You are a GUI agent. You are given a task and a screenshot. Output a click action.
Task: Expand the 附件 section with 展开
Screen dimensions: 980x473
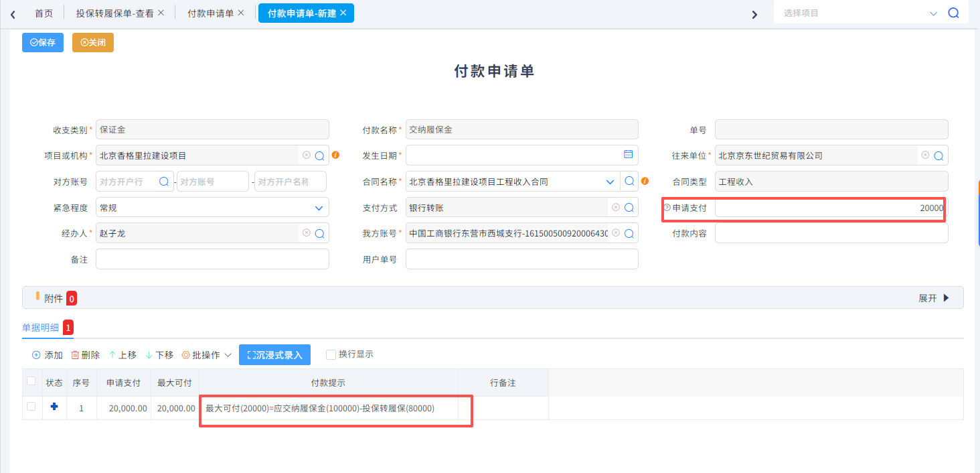pyautogui.click(x=934, y=298)
